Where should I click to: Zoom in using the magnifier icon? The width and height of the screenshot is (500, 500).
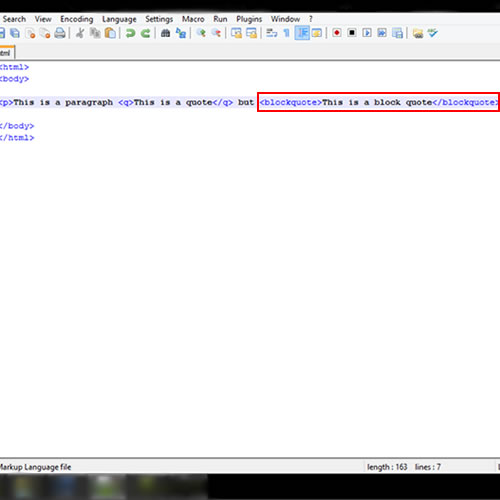[201, 33]
